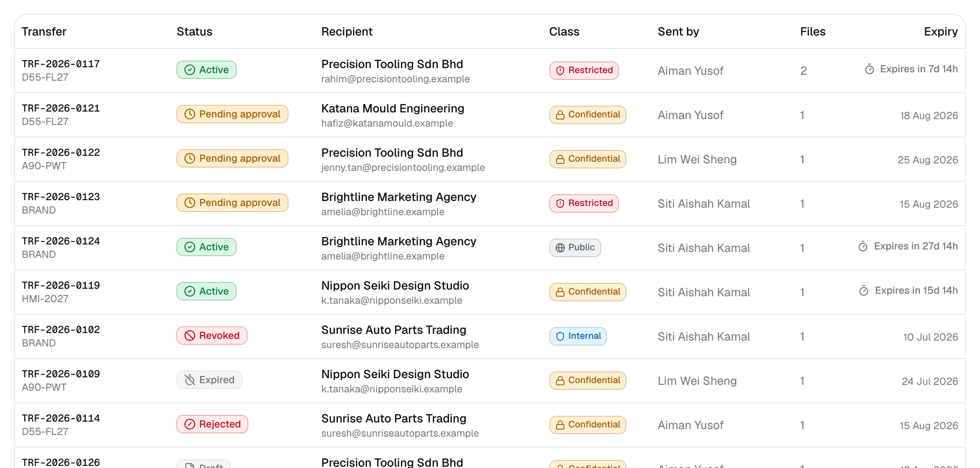
Task: Click the Files column header
Action: pyautogui.click(x=813, y=32)
